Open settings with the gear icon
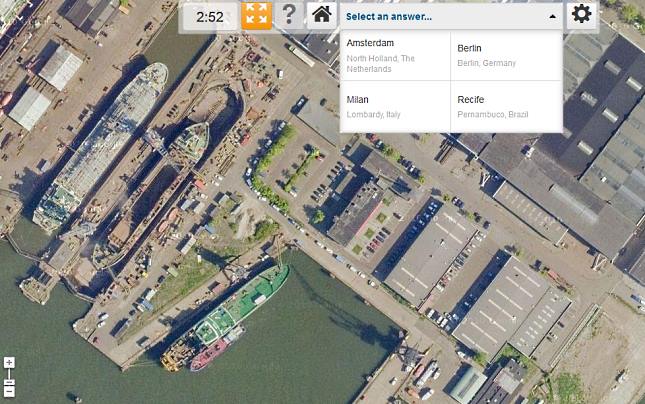This screenshot has width=645, height=404. (x=581, y=16)
